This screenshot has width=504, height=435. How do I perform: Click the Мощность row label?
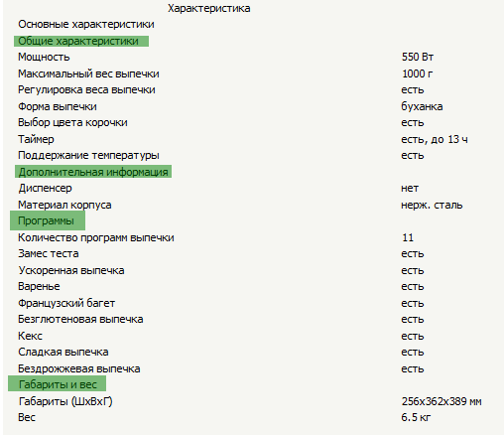click(44, 57)
